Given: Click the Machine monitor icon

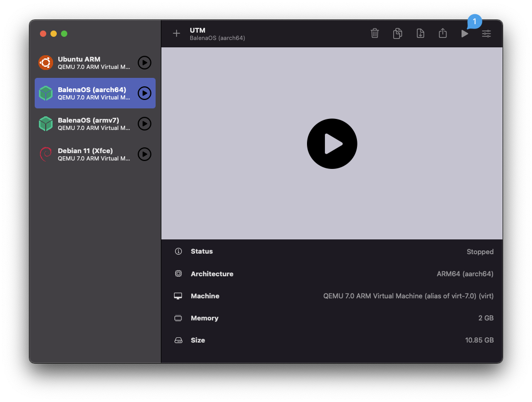Looking at the screenshot, I should (x=178, y=296).
